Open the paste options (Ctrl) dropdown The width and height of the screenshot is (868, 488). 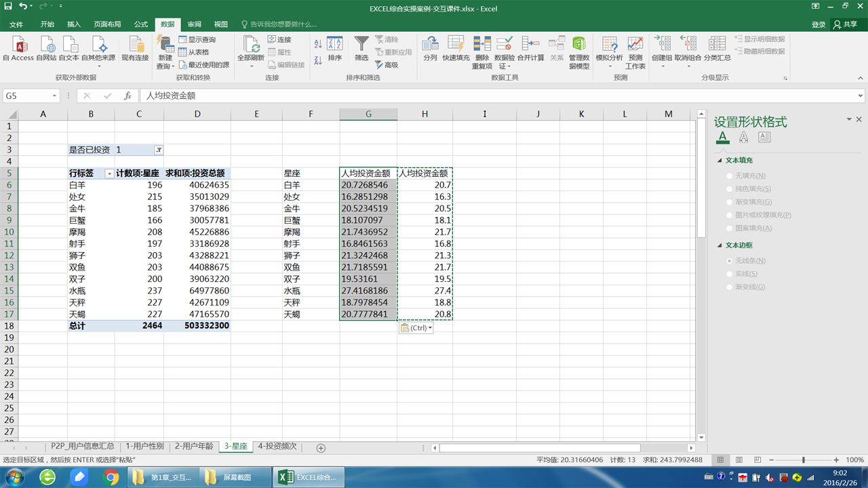click(x=416, y=328)
